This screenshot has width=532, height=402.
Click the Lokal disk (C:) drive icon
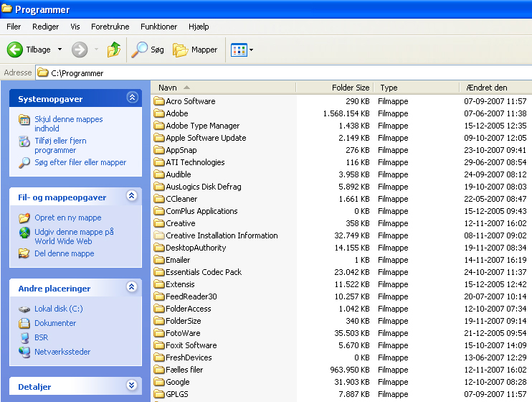[24, 309]
